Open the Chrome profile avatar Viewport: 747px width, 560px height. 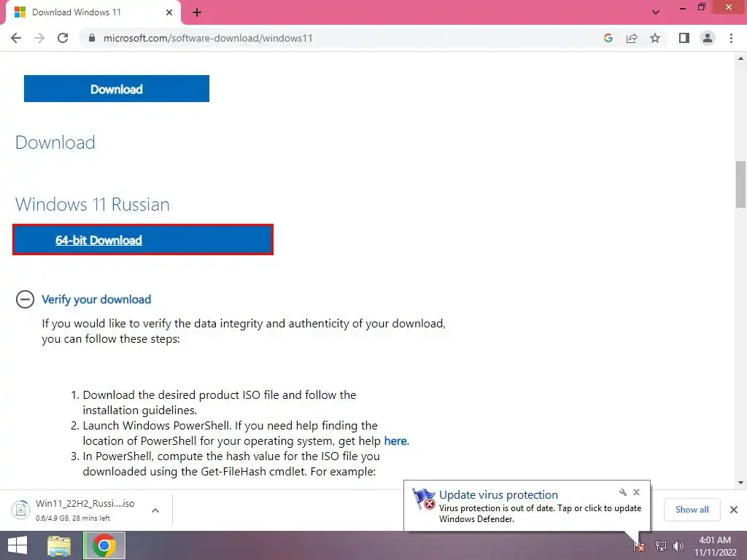[708, 38]
